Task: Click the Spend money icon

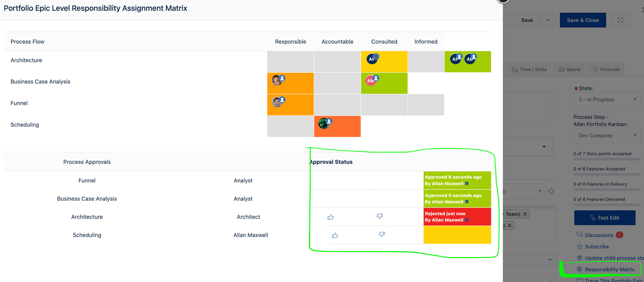Action: pos(561,69)
